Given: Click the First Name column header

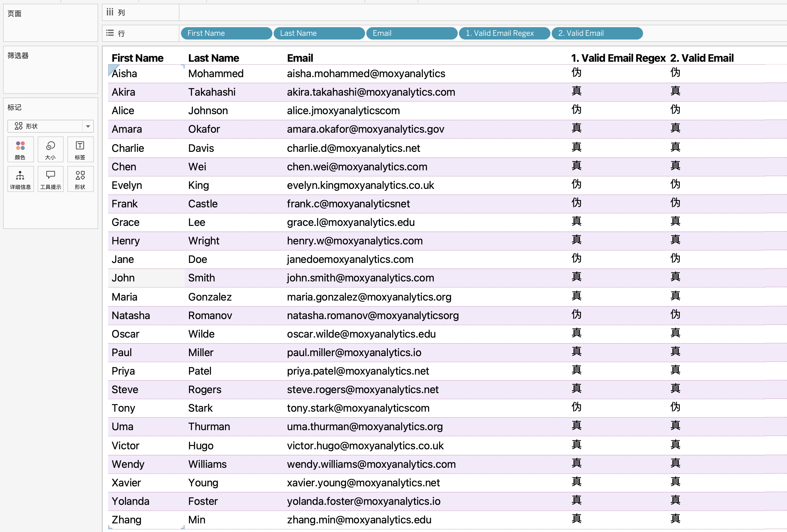Looking at the screenshot, I should pyautogui.click(x=137, y=58).
